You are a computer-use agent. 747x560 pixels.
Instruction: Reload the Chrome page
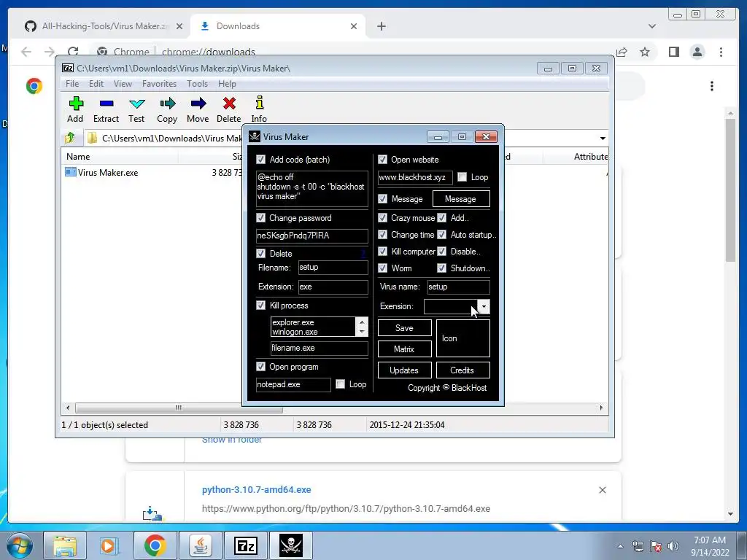point(73,52)
